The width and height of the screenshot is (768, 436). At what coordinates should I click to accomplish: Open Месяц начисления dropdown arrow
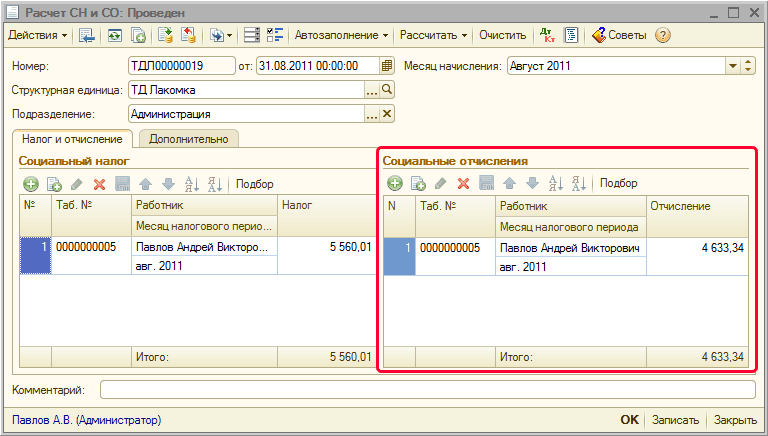[731, 67]
